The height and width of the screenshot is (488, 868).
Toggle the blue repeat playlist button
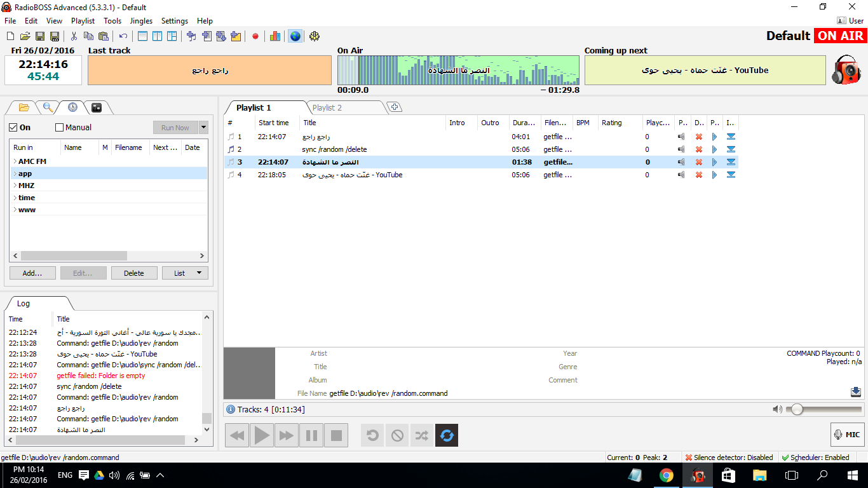pos(447,435)
